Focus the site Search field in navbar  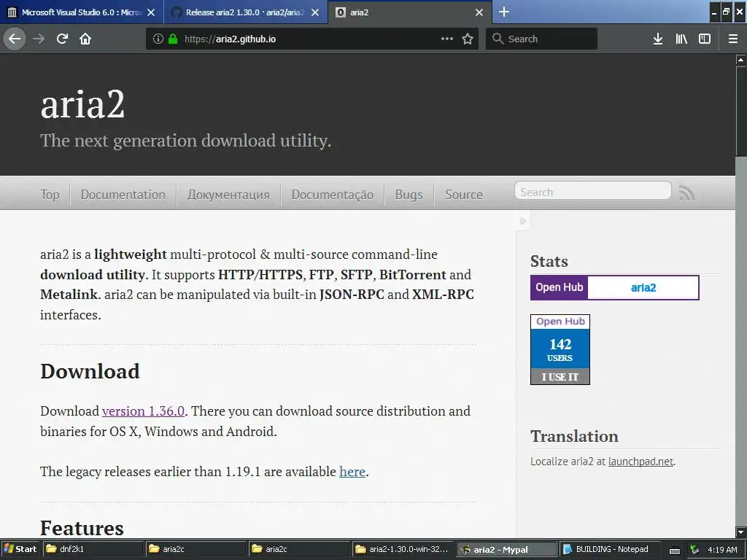pyautogui.click(x=592, y=192)
